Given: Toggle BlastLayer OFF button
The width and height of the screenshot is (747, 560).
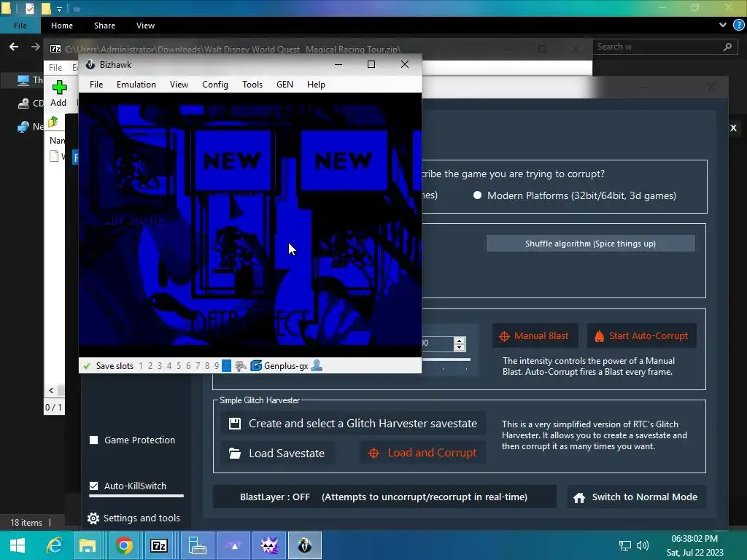Looking at the screenshot, I should point(384,497).
